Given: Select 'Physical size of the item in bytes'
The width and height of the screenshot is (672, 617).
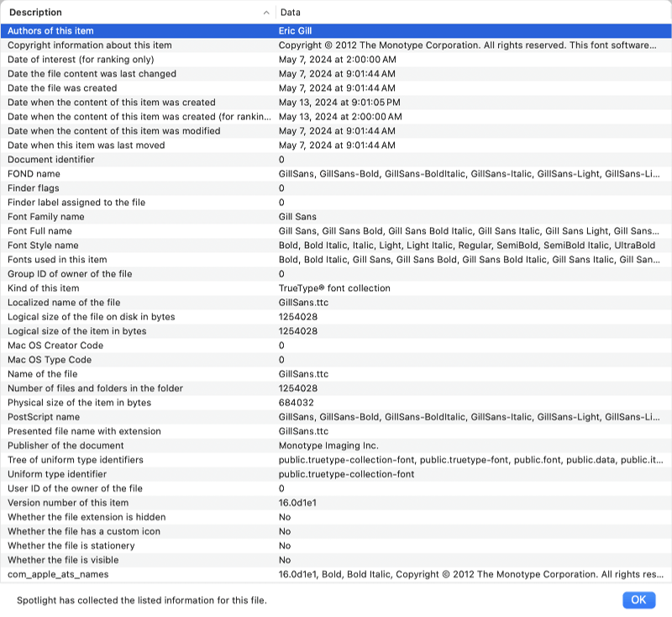Looking at the screenshot, I should (x=336, y=403).
